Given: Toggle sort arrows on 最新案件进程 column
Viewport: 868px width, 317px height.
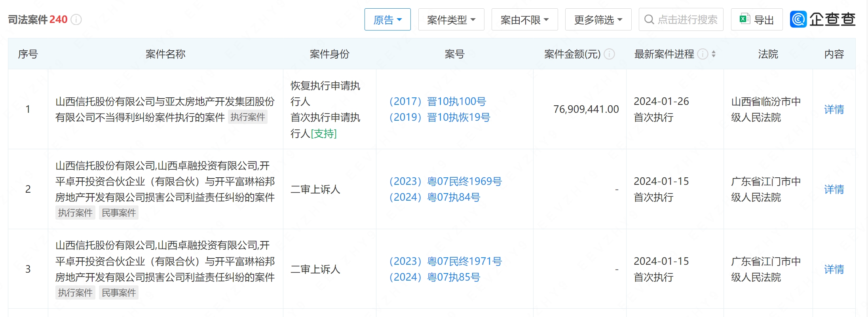Looking at the screenshot, I should point(714,54).
